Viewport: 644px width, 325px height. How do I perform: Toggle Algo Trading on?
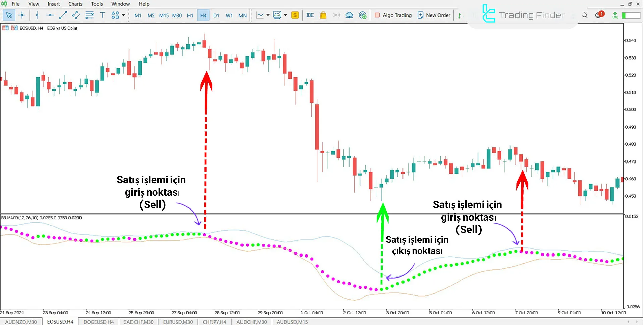tap(393, 15)
